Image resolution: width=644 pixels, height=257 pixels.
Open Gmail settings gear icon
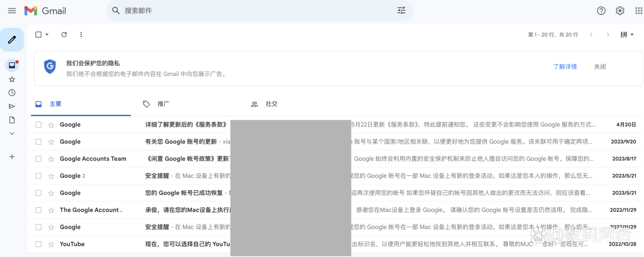(x=620, y=11)
